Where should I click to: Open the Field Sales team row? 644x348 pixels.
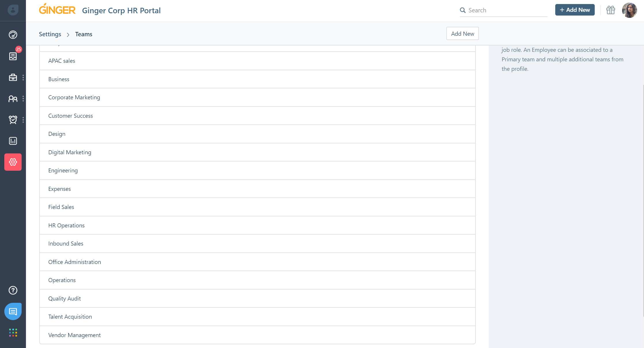(257, 207)
